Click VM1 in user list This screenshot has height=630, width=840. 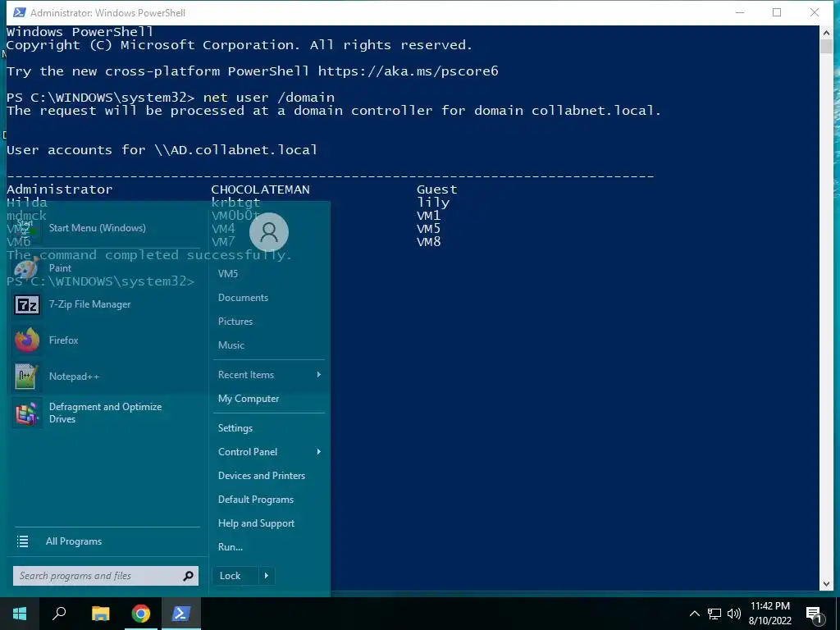pyautogui.click(x=428, y=216)
